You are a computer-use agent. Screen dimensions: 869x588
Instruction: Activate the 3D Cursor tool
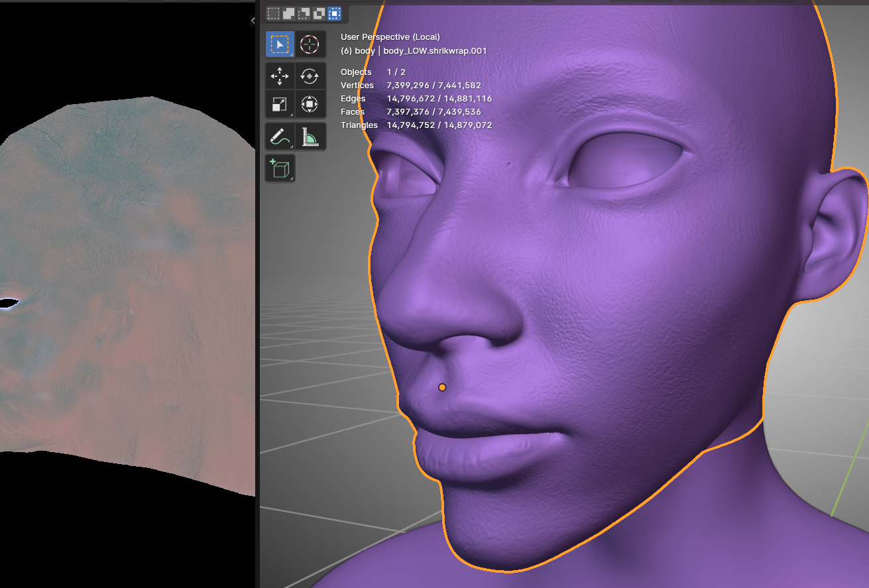310,44
